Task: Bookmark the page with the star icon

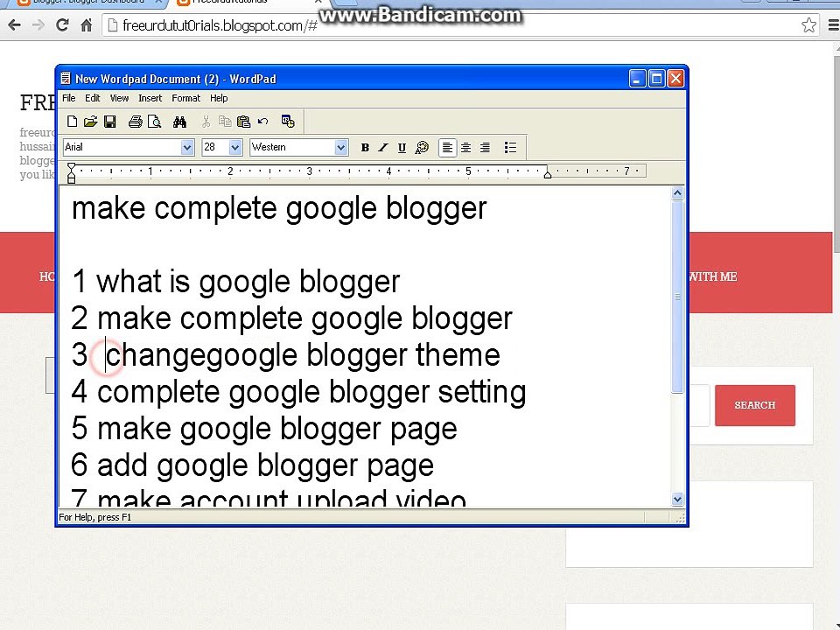Action: 808,25
